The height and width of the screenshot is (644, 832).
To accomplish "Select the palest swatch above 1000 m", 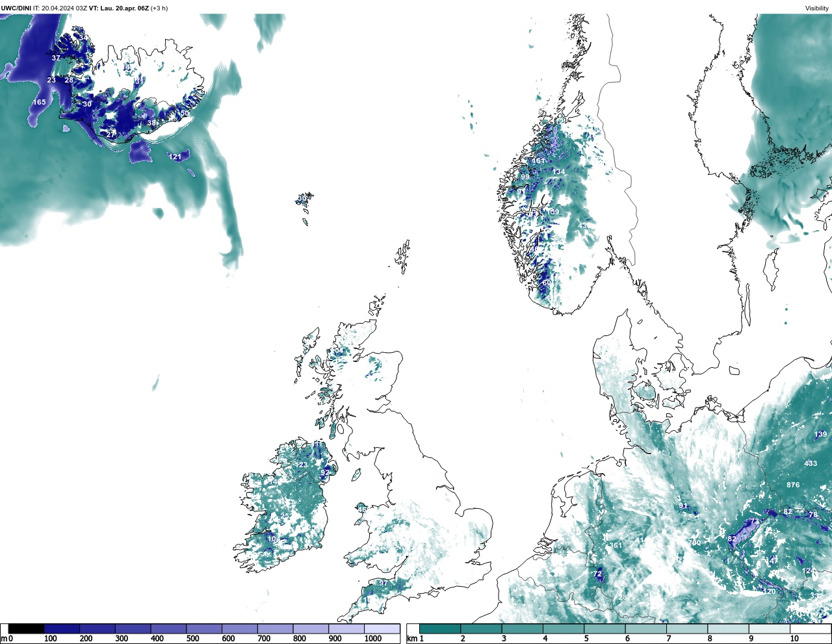I will pyautogui.click(x=382, y=628).
